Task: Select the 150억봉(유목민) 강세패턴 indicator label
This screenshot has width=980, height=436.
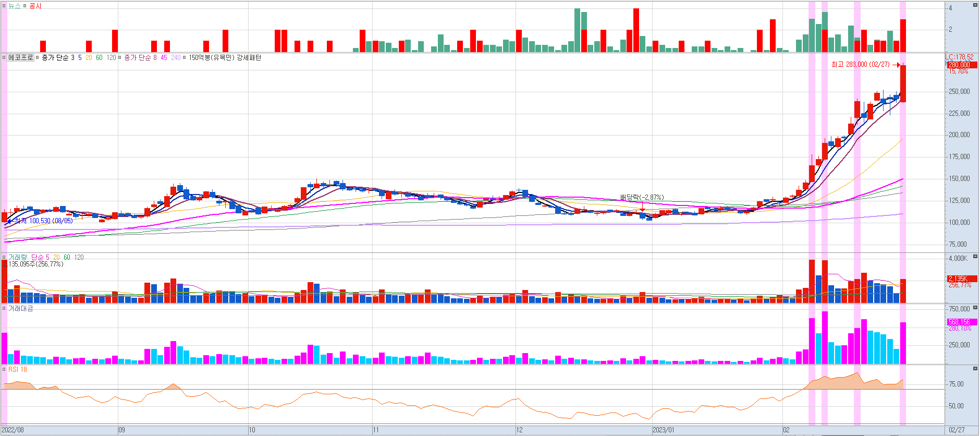Action: click(225, 57)
